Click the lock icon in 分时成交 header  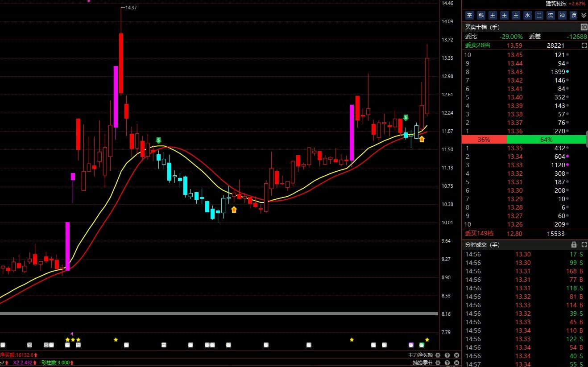pyautogui.click(x=574, y=245)
